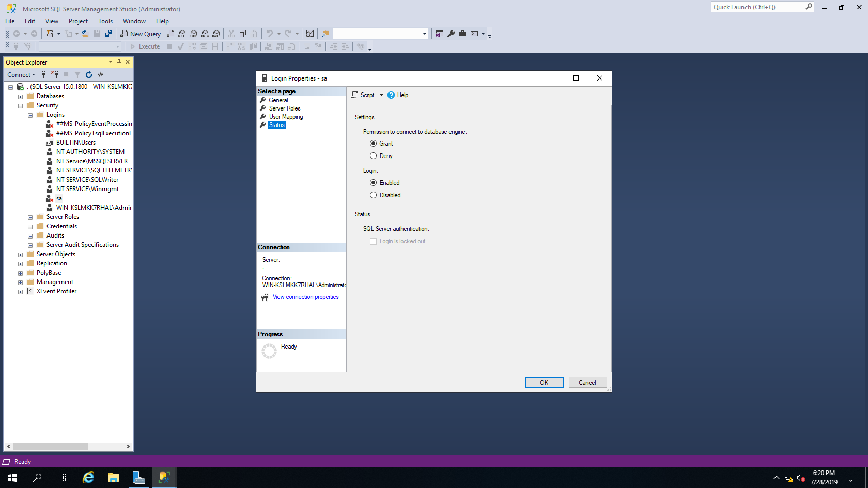Viewport: 868px width, 488px height.
Task: Select the General page
Action: pos(278,100)
